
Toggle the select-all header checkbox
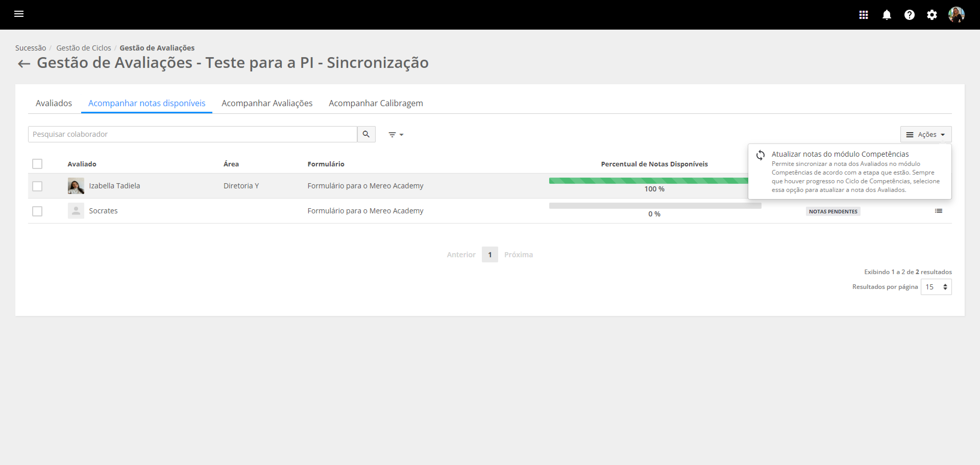click(37, 164)
